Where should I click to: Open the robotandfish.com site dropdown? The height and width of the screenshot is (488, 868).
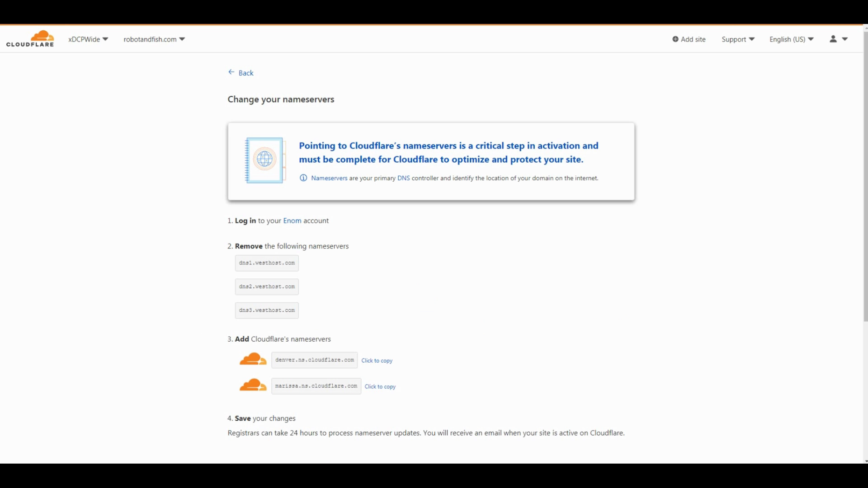tap(154, 39)
